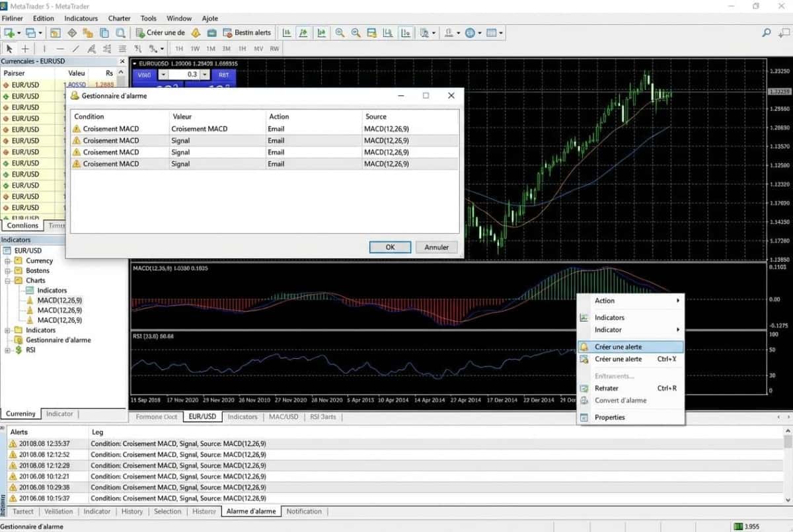Click the zoom out magnifier icon
This screenshot has width=793, height=532.
pyautogui.click(x=356, y=32)
